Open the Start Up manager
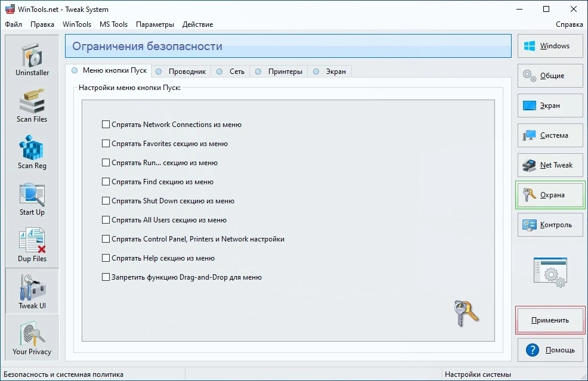 (32, 199)
